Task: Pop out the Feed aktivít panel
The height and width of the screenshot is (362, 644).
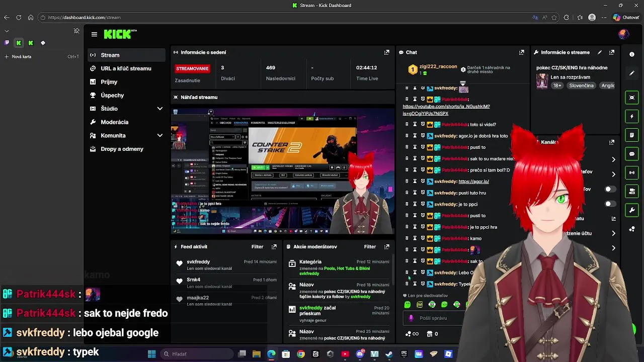Action: pyautogui.click(x=274, y=247)
